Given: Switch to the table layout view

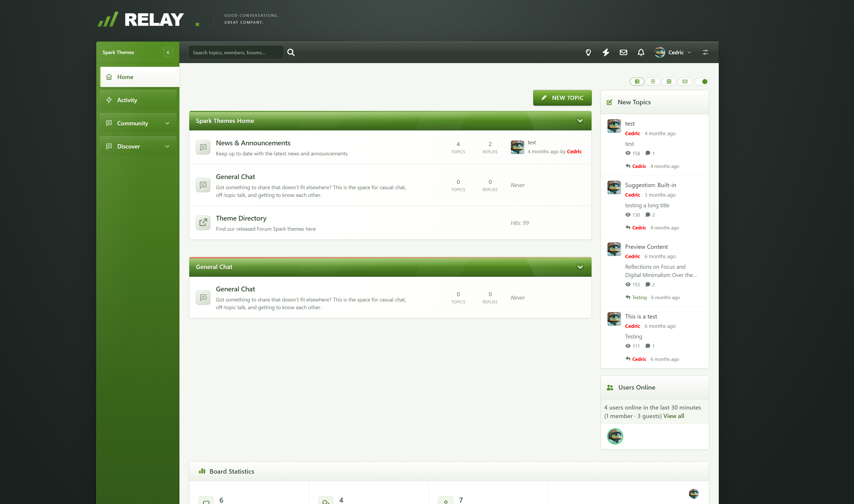Looking at the screenshot, I should click(x=637, y=81).
